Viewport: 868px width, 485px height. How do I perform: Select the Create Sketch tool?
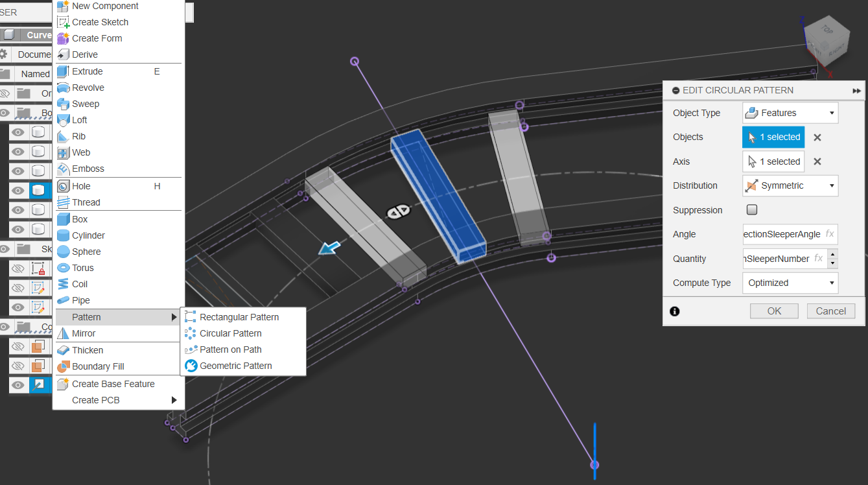pyautogui.click(x=100, y=22)
